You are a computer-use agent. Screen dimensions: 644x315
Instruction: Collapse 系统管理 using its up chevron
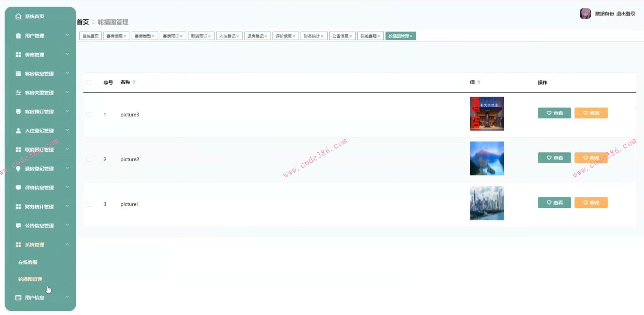(x=67, y=244)
